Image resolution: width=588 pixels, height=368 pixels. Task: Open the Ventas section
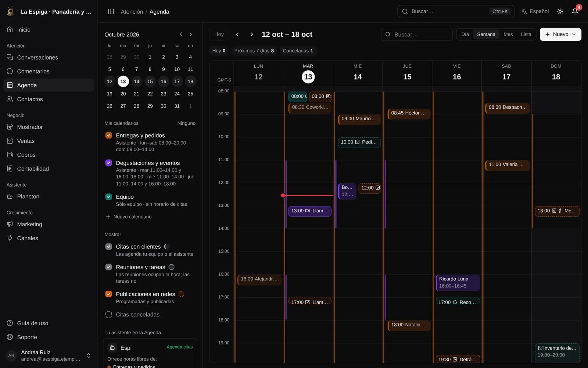point(49,141)
